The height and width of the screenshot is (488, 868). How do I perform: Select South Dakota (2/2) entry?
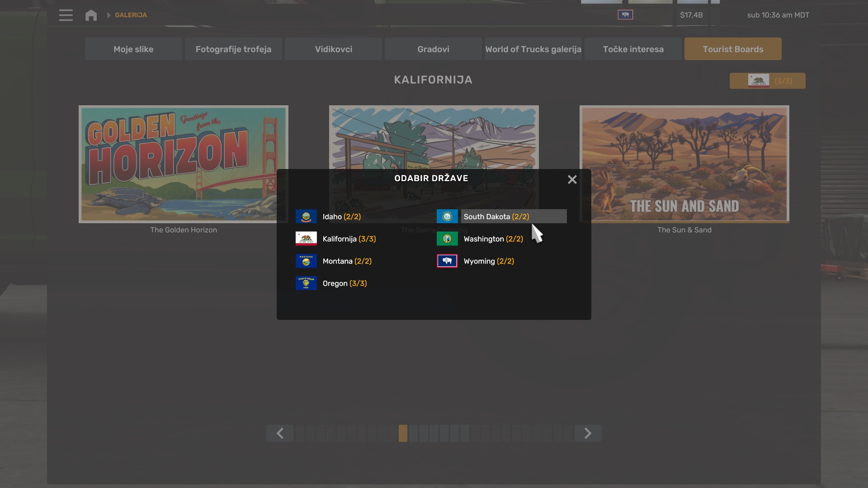tap(514, 216)
